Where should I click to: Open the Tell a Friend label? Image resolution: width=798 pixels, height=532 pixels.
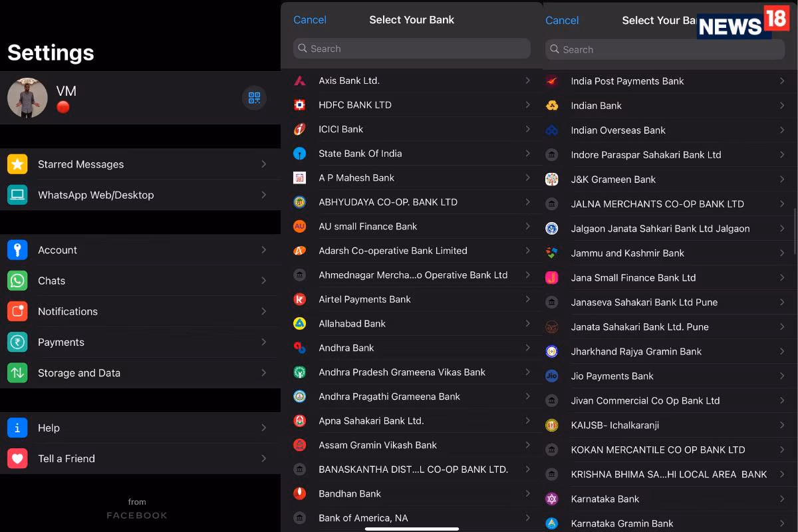[66, 458]
